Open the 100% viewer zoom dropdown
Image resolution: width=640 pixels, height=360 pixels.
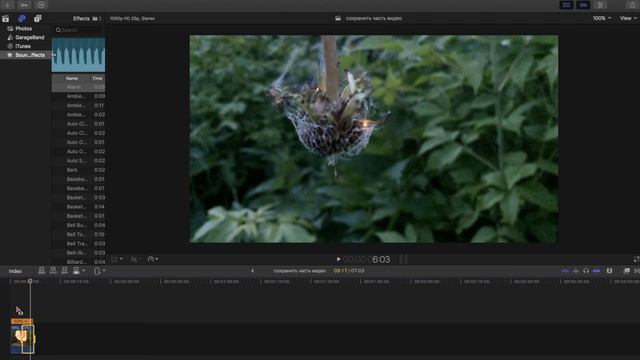click(x=602, y=18)
